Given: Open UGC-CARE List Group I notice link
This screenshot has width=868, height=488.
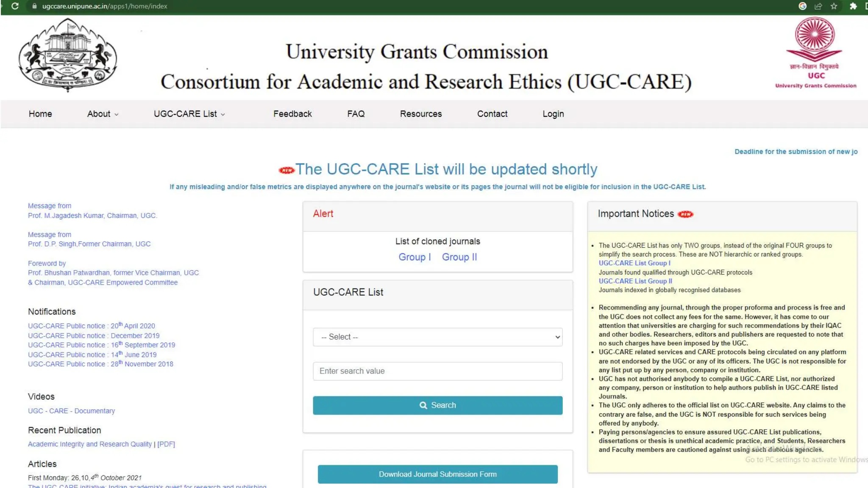Looking at the screenshot, I should coord(634,263).
